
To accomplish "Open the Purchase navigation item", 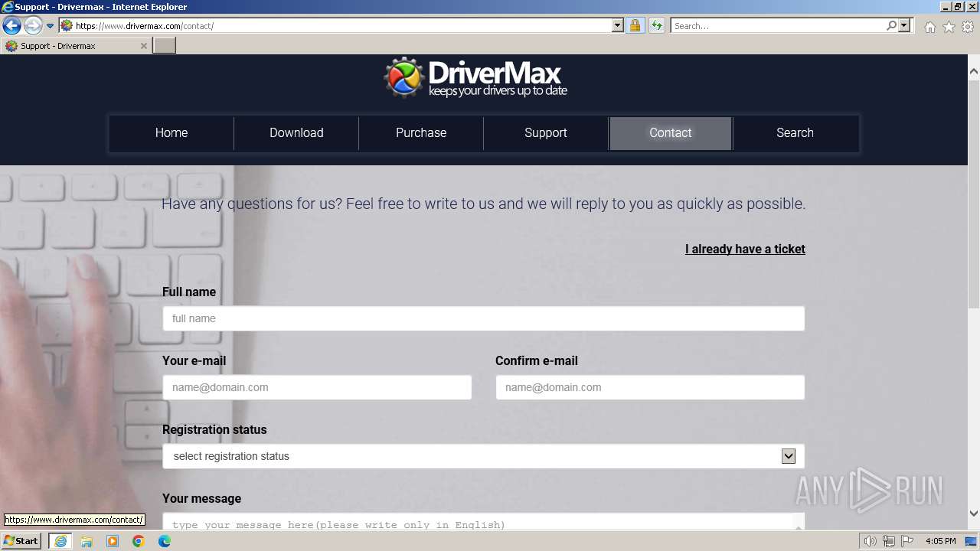I will [x=421, y=133].
